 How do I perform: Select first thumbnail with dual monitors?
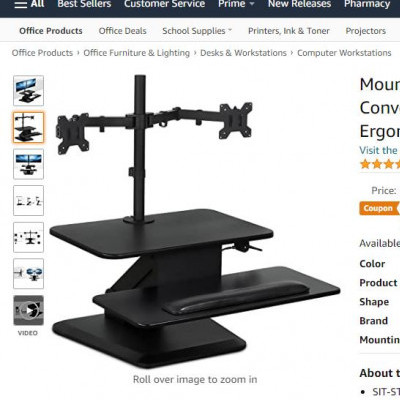[28, 91]
